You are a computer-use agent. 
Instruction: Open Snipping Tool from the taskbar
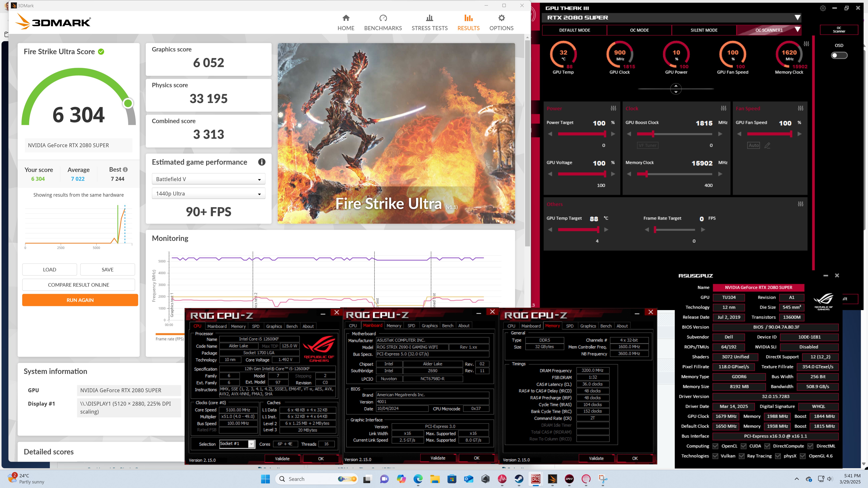pyautogui.click(x=602, y=479)
